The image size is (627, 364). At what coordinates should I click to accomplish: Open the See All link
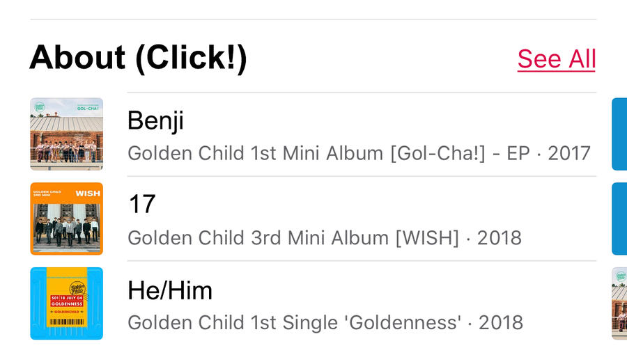[x=556, y=59]
